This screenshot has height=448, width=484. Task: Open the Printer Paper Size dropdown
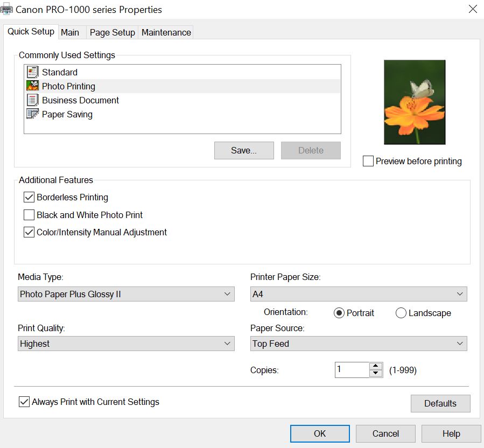tap(359, 295)
